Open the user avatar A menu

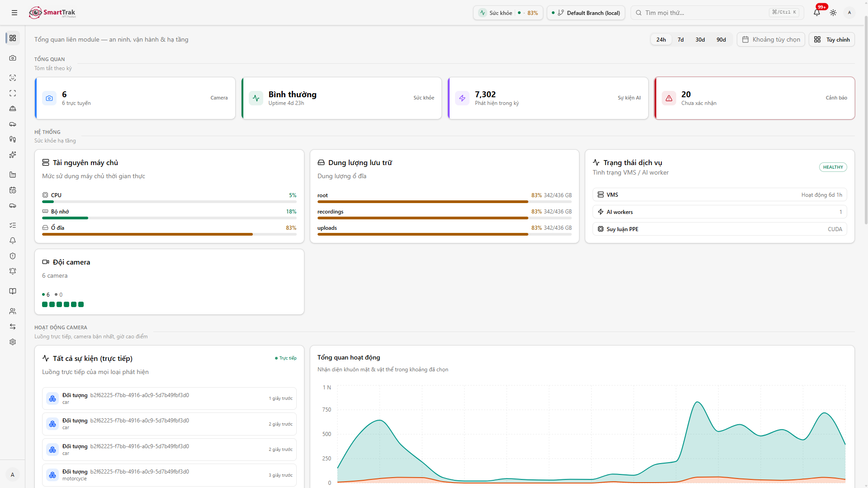click(849, 13)
